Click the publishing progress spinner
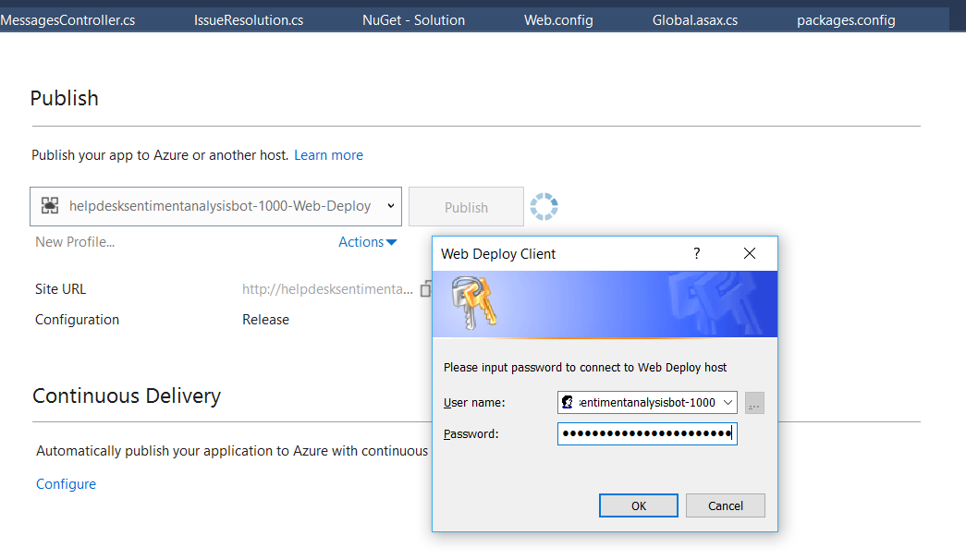Viewport: 966px width, 560px height. 544,206
